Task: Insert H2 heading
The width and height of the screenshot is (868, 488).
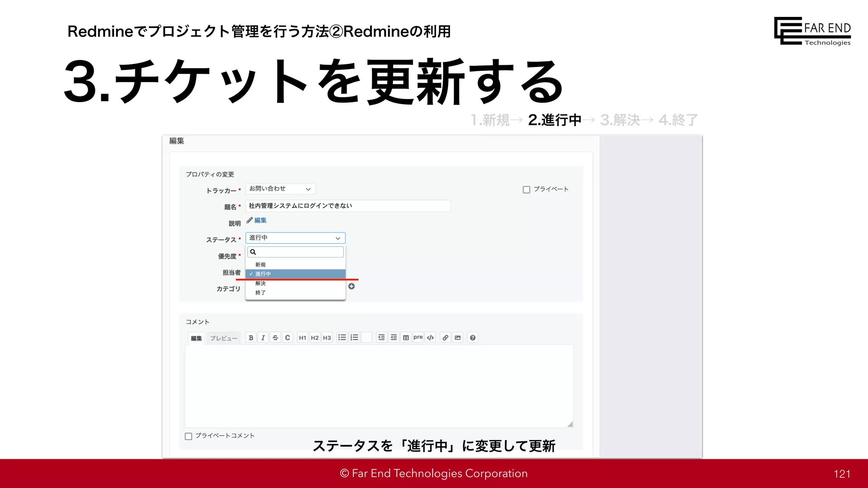Action: pyautogui.click(x=315, y=338)
